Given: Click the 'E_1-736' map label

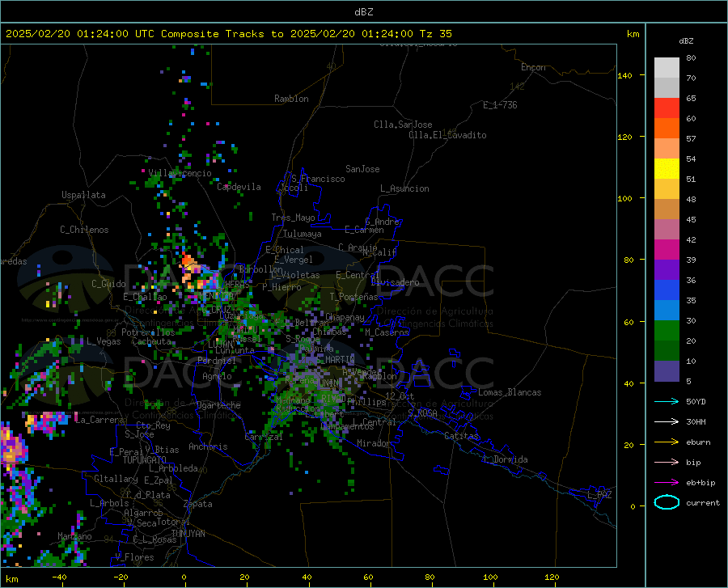Looking at the screenshot, I should pos(500,105).
